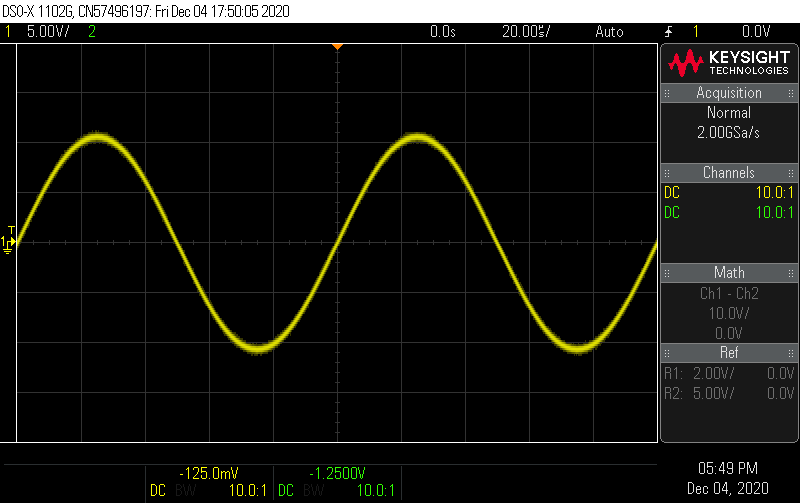The image size is (800, 503).
Task: Click the green channel 2 label
Action: [92, 32]
